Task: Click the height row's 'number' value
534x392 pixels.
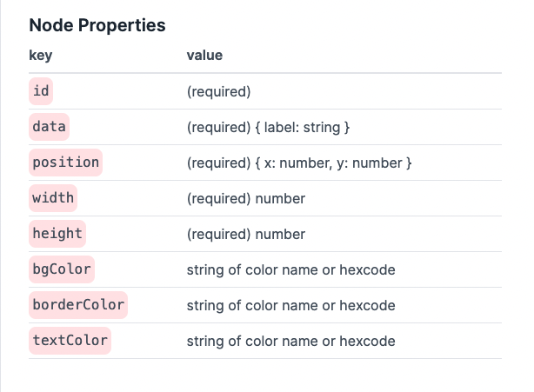Action: coord(280,235)
